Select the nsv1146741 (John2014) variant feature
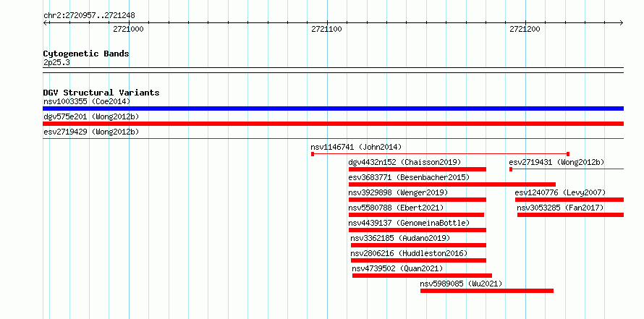 coord(440,154)
